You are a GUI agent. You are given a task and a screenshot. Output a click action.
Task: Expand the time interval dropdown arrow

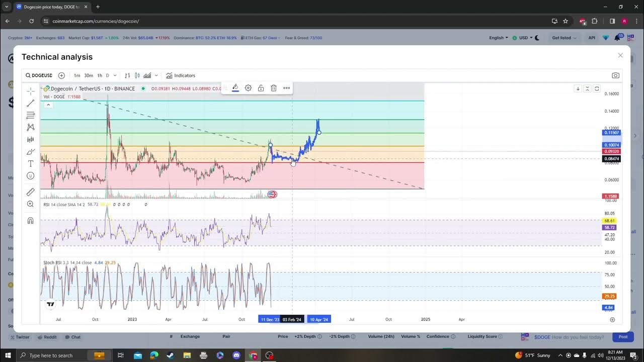click(115, 75)
